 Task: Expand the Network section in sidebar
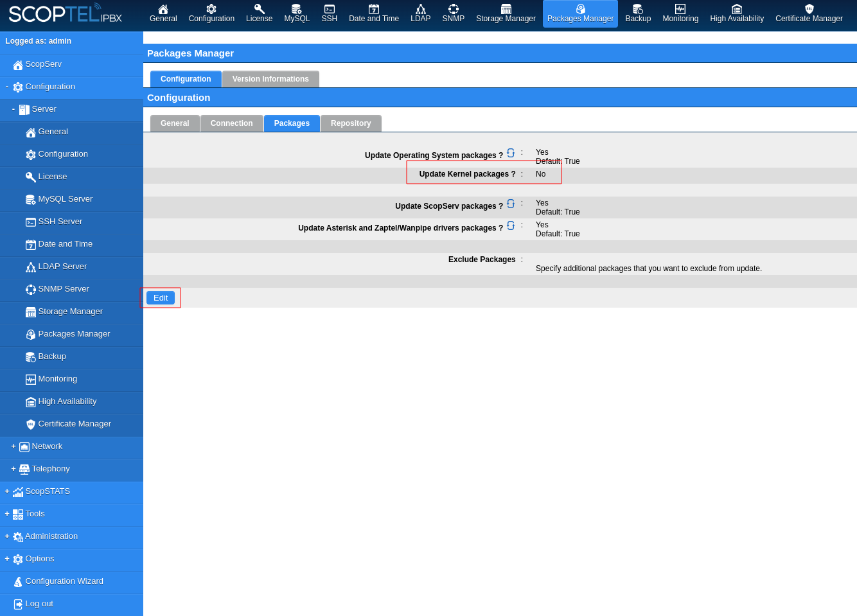tap(13, 446)
